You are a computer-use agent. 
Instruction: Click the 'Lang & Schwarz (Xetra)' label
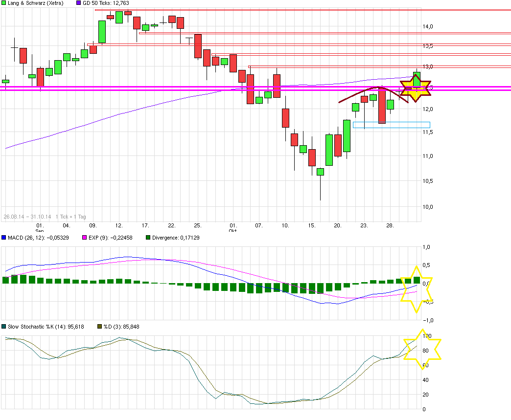pyautogui.click(x=36, y=3)
